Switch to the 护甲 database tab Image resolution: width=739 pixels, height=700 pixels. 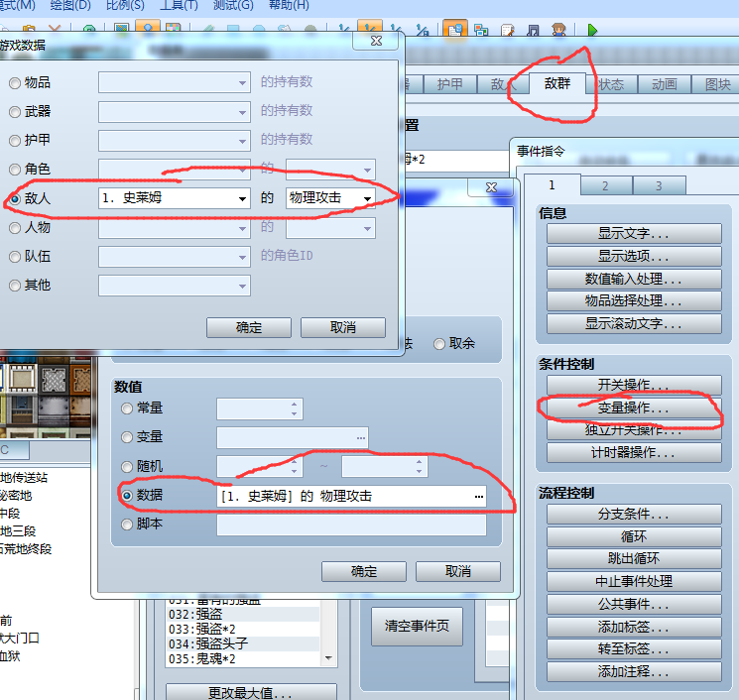[449, 85]
